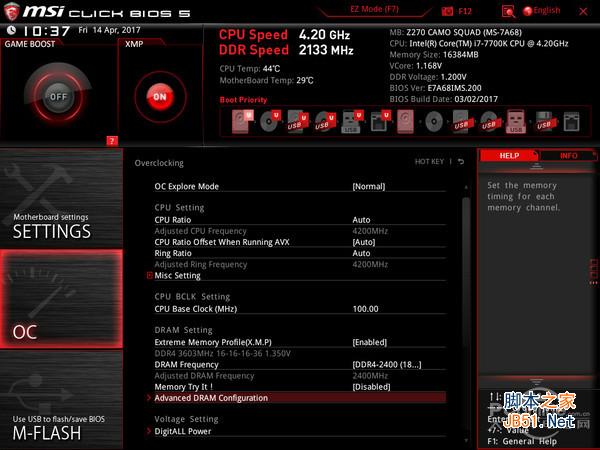Click the red question mark help icon

click(112, 141)
